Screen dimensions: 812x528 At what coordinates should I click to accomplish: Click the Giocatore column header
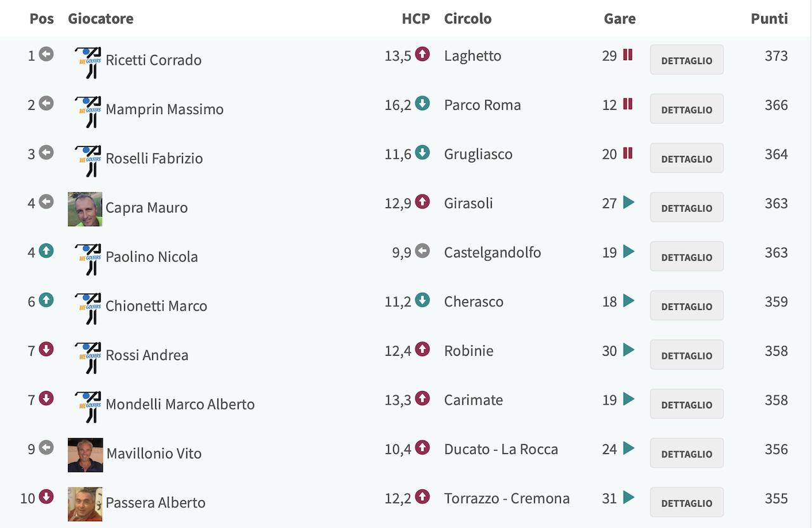pos(101,18)
